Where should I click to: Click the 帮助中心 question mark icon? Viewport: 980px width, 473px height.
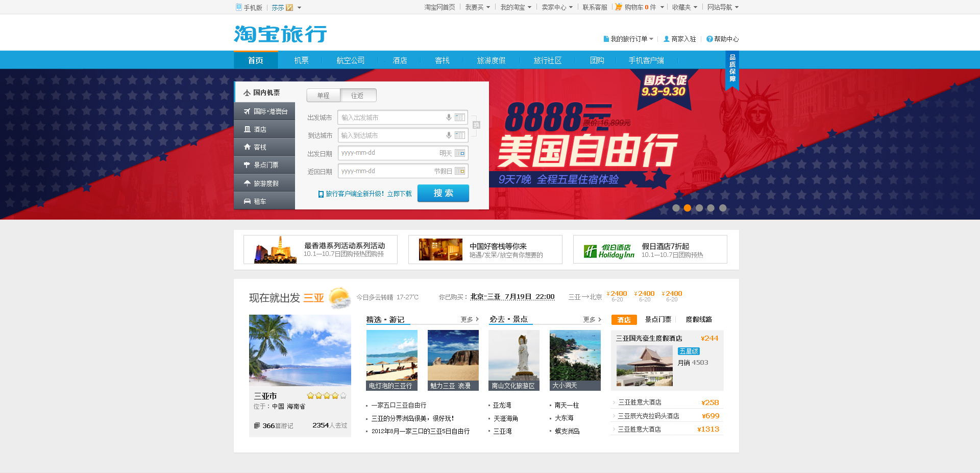click(709, 39)
